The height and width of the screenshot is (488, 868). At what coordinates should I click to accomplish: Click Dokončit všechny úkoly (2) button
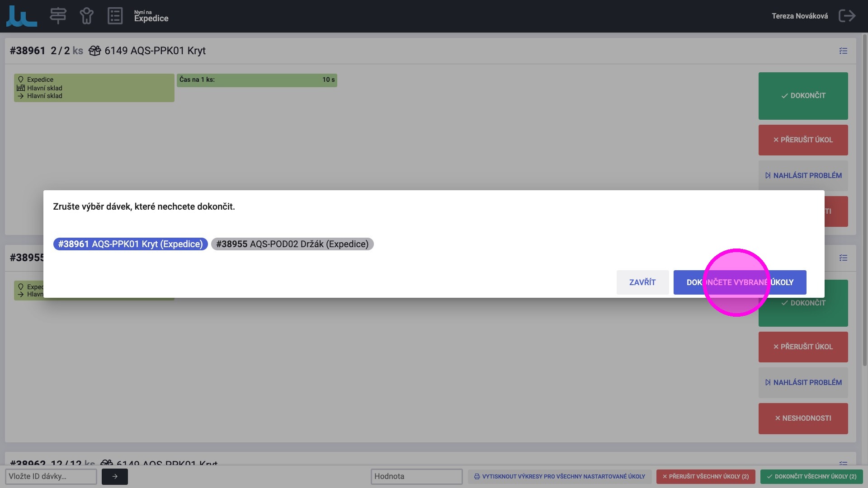[x=811, y=476]
